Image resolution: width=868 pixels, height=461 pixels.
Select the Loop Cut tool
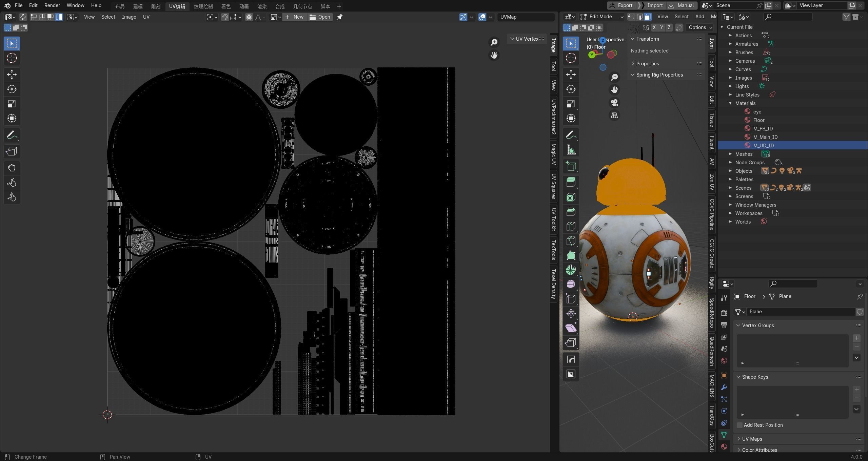571,226
